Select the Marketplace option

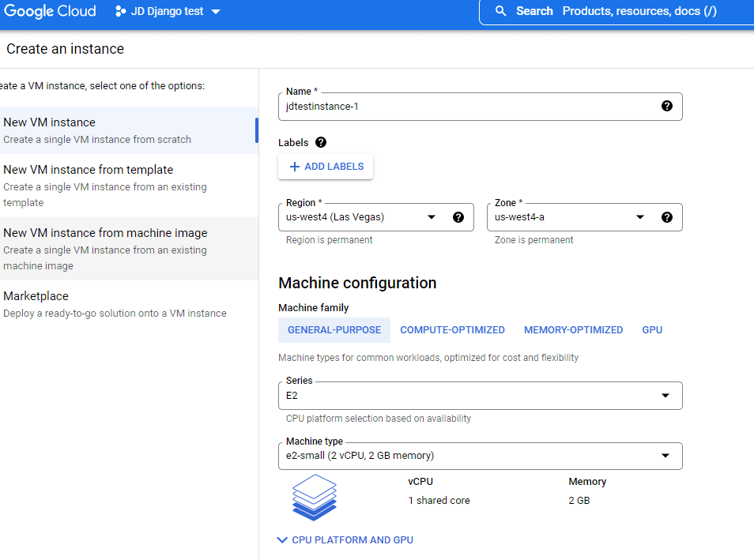[x=129, y=304]
